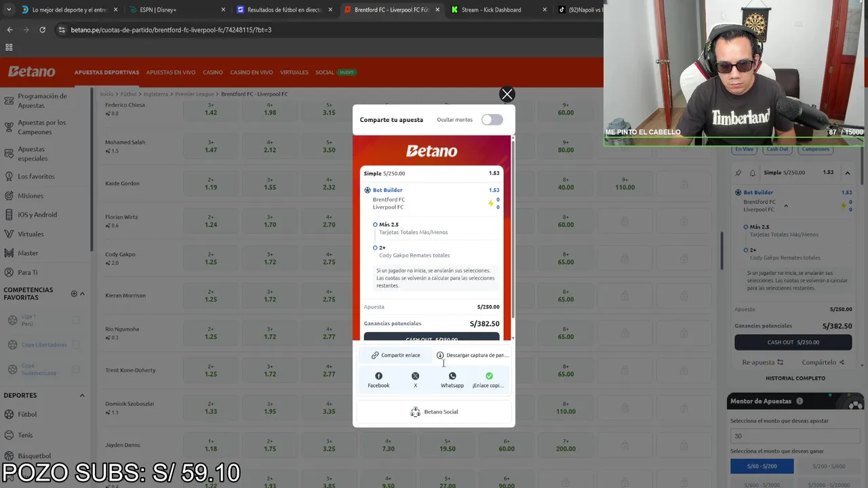The image size is (868, 488).
Task: Select Fútbol in Deportes list
Action: pyautogui.click(x=27, y=414)
